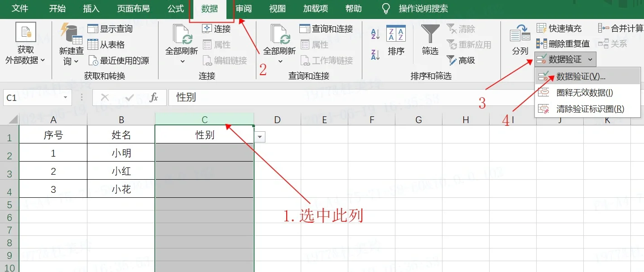Apply 重新应用 (Reapply) filter
The height and width of the screenshot is (272, 644).
pos(466,43)
